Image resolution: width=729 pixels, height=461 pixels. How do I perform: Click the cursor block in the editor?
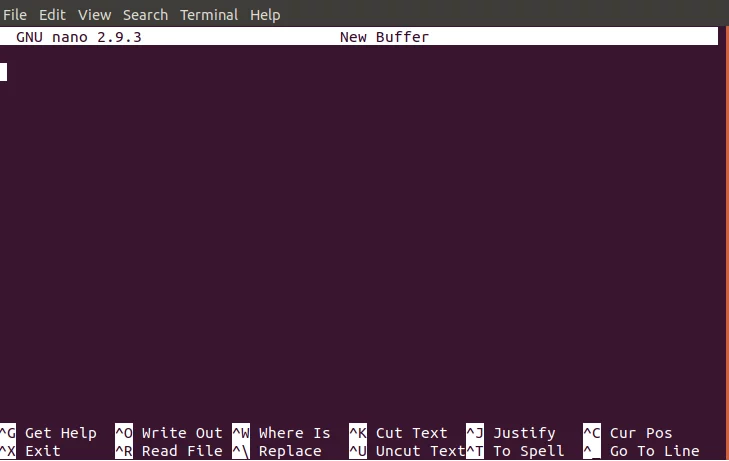[x=4, y=72]
